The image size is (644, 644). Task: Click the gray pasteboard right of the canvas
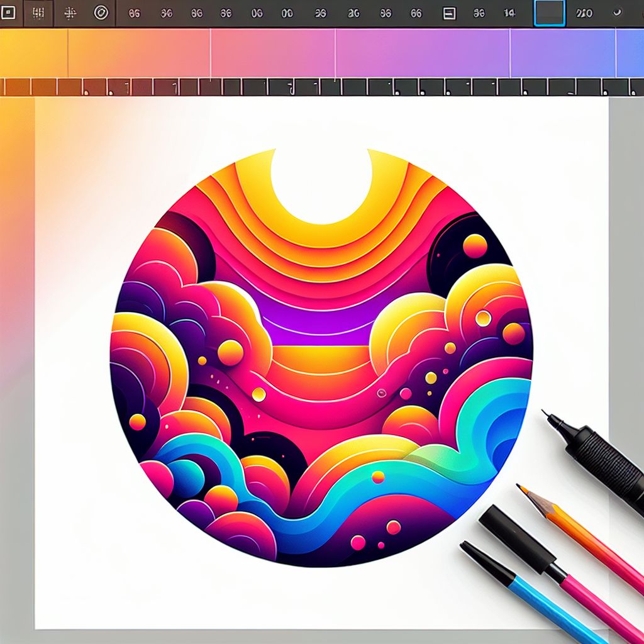click(x=626, y=252)
